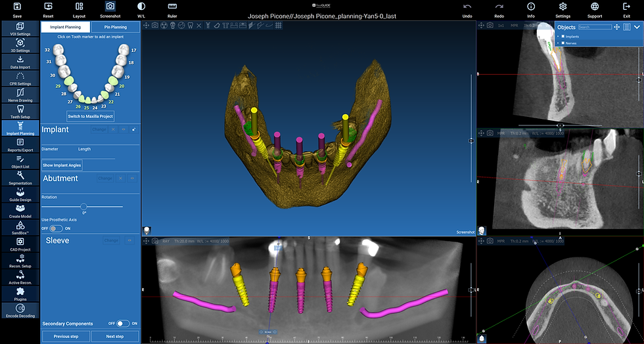Click the Reset view icon

coord(48,7)
